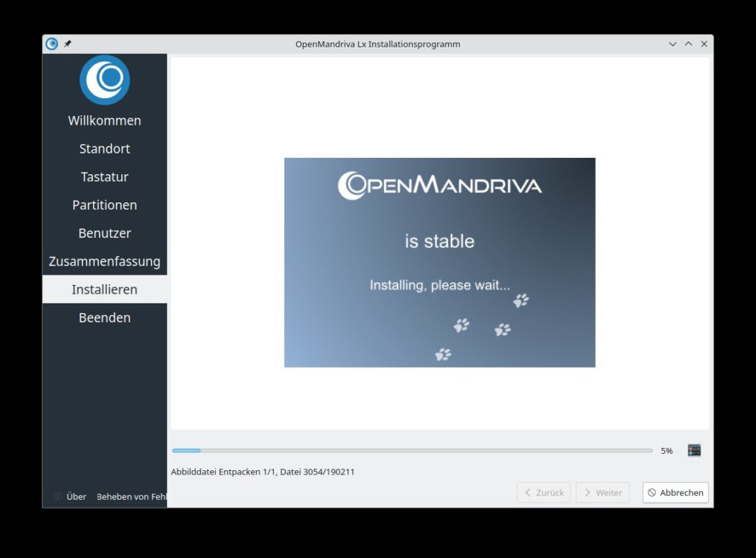Click the Über info icon
Image resolution: width=756 pixels, height=558 pixels.
(x=58, y=496)
